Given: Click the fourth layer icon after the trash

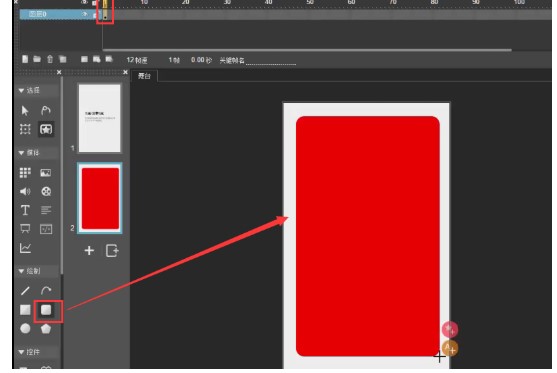Looking at the screenshot, I should tap(63, 59).
